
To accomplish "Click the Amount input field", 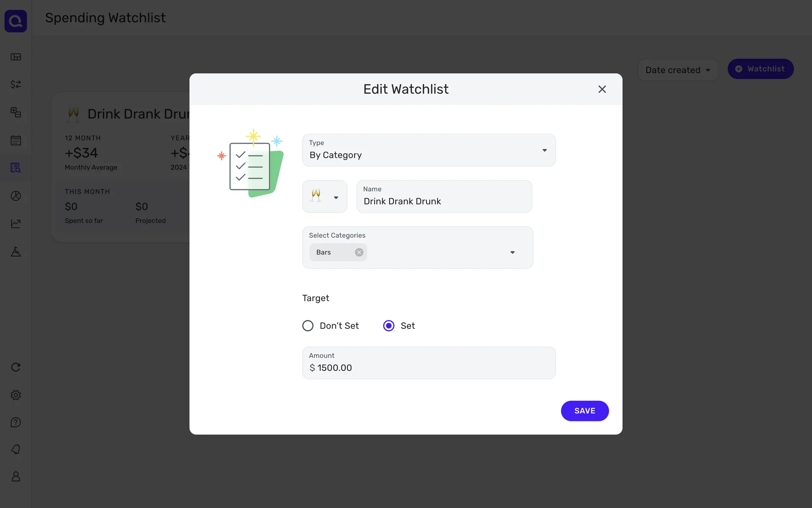I will click(x=429, y=367).
